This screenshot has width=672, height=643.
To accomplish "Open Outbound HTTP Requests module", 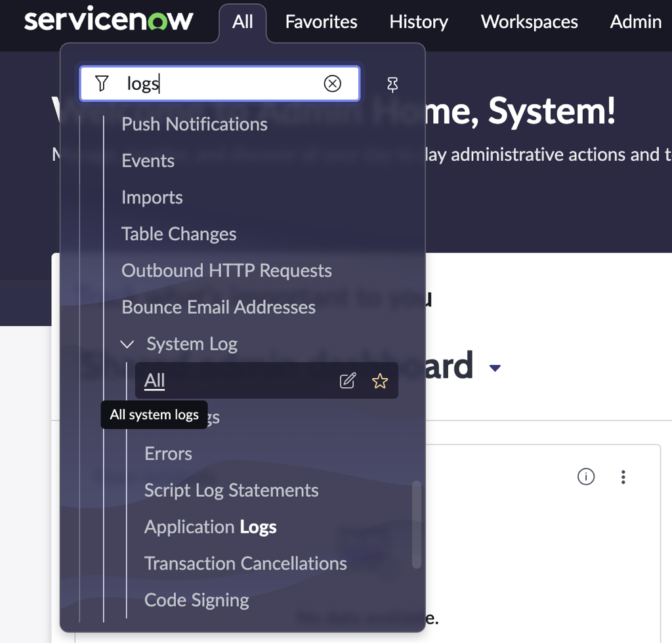I will click(x=226, y=271).
